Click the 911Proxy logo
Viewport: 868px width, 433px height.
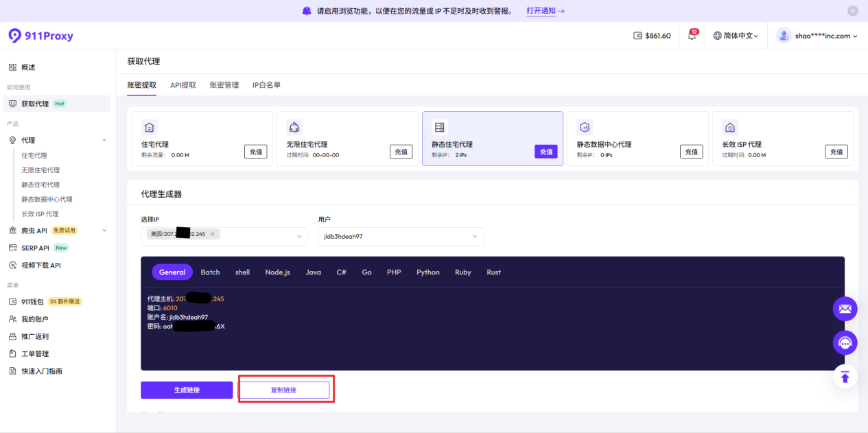[40, 36]
